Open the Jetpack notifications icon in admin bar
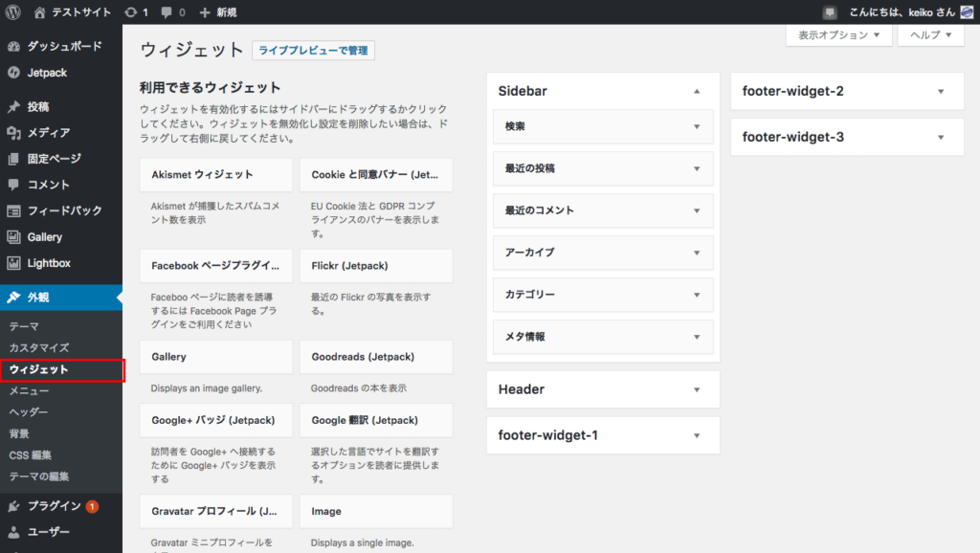The image size is (980, 553). tap(830, 11)
